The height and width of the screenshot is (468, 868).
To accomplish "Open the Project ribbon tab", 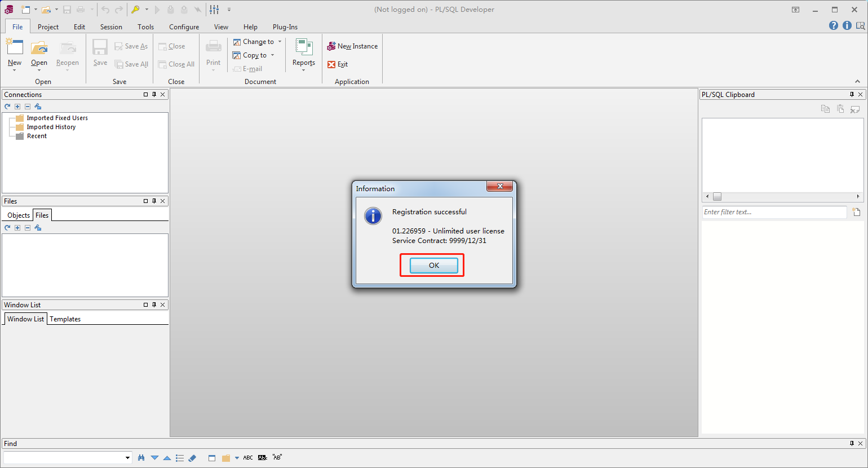I will pyautogui.click(x=48, y=27).
